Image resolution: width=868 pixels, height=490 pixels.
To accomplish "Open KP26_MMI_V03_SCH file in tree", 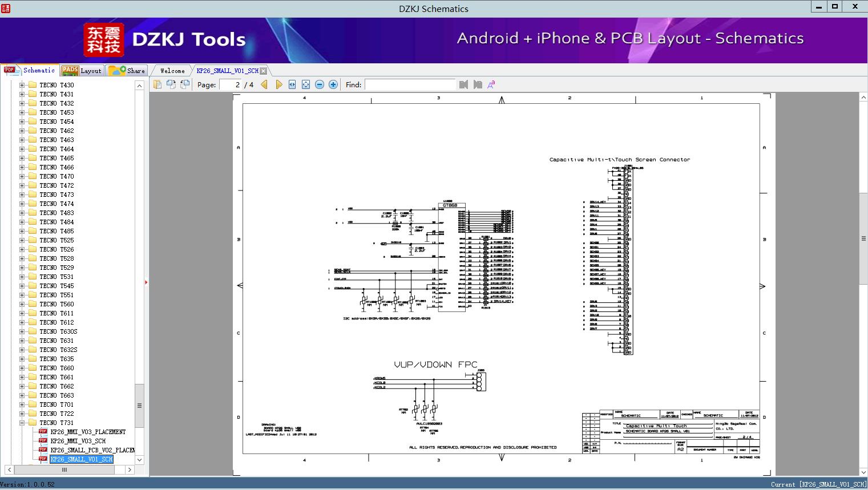I will coord(78,441).
